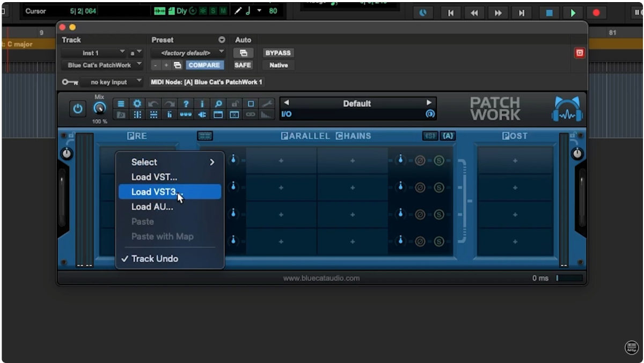Open the no key input dropdown
Image resolution: width=644 pixels, height=363 pixels.
tap(111, 82)
